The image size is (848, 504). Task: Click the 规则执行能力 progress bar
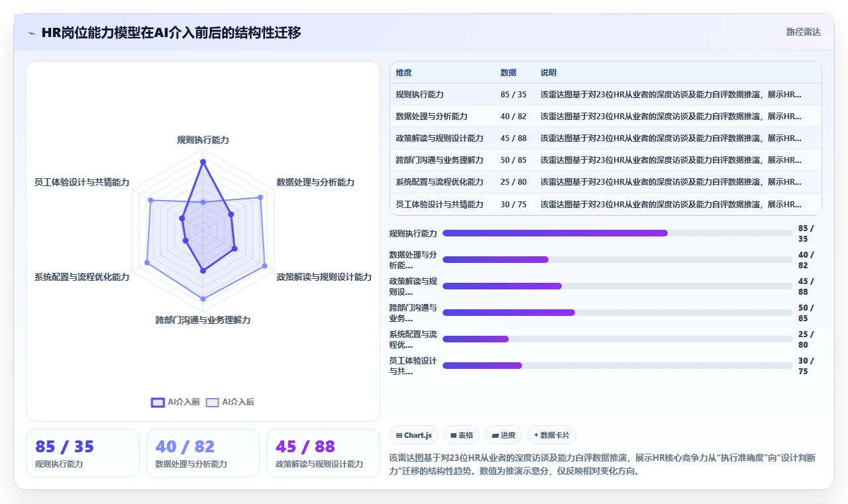coord(617,233)
